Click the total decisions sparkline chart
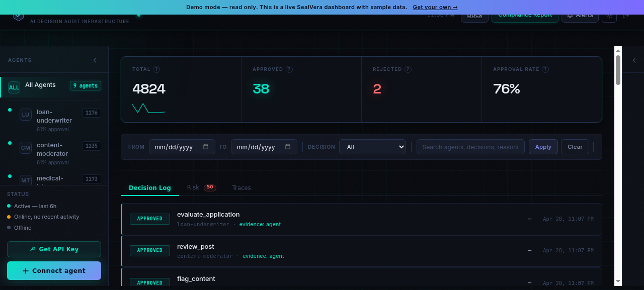 coord(148,108)
